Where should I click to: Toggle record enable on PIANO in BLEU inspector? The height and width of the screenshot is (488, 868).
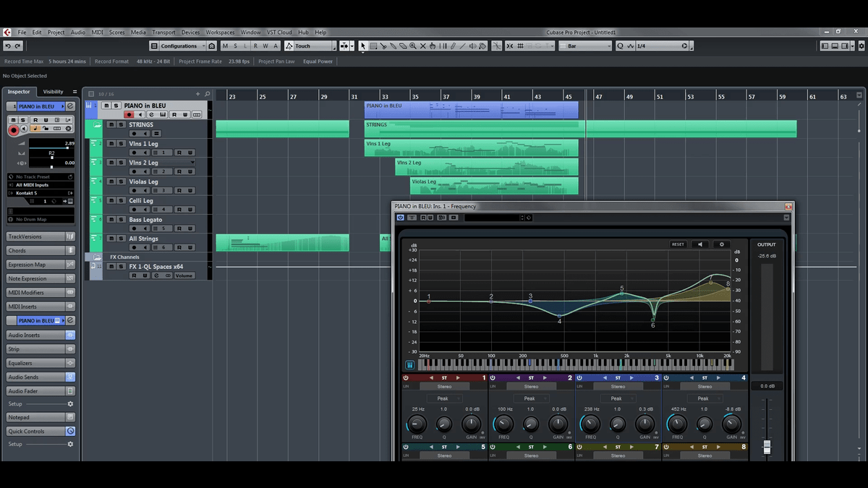[x=13, y=130]
